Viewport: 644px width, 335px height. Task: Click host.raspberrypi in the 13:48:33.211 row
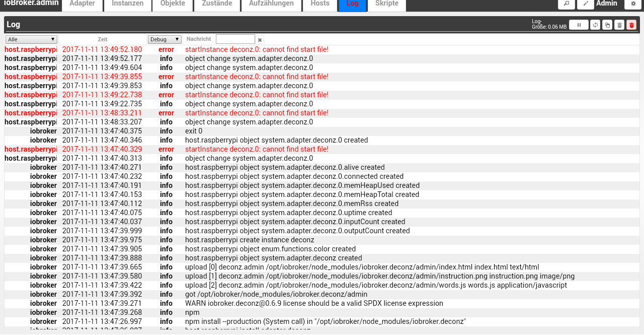point(31,113)
